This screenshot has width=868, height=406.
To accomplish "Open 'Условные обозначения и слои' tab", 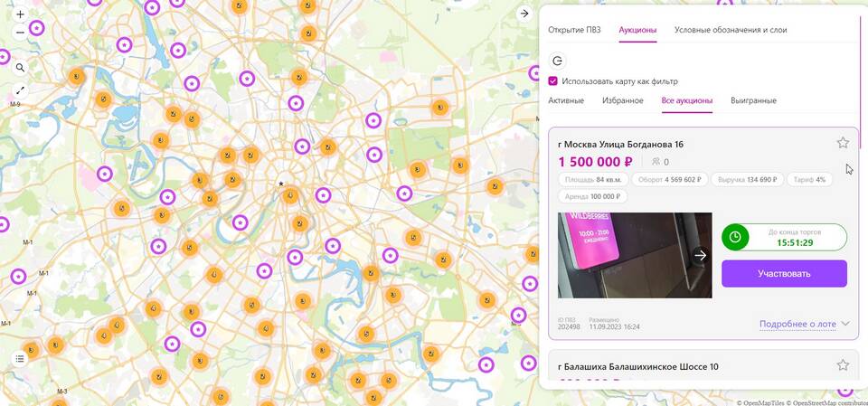I will pos(730,30).
